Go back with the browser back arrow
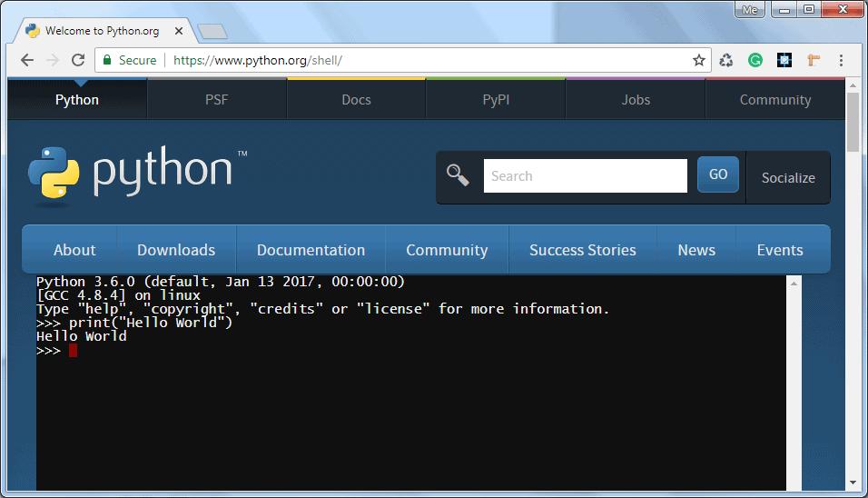The height and width of the screenshot is (498, 868). point(26,60)
